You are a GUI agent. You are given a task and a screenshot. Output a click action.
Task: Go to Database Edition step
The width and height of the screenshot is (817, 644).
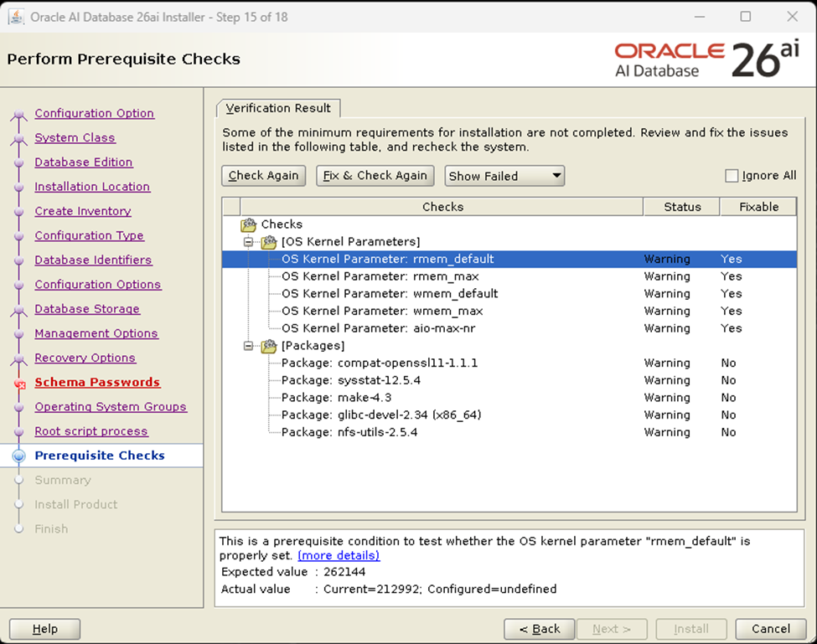[x=83, y=162]
